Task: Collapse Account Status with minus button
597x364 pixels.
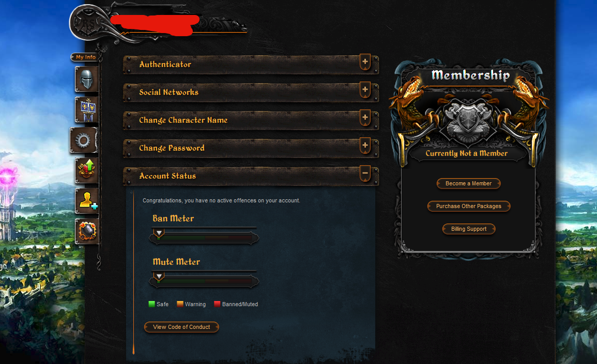Action: click(x=365, y=173)
